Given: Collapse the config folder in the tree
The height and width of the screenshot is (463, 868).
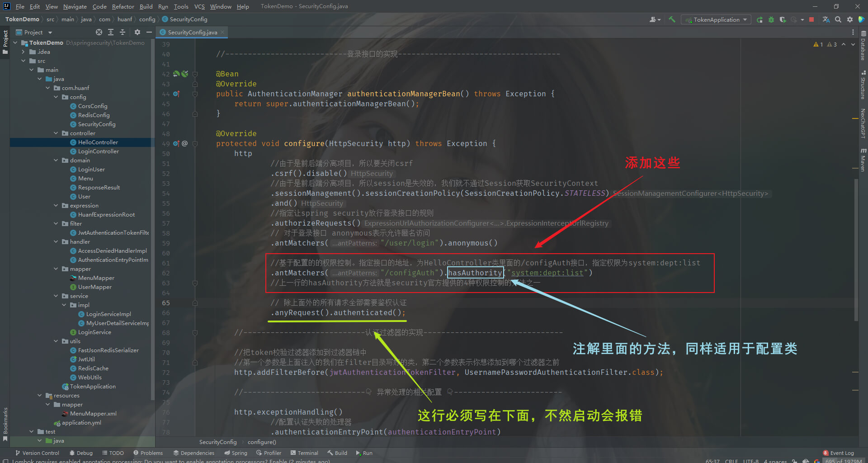Looking at the screenshot, I should tap(56, 97).
